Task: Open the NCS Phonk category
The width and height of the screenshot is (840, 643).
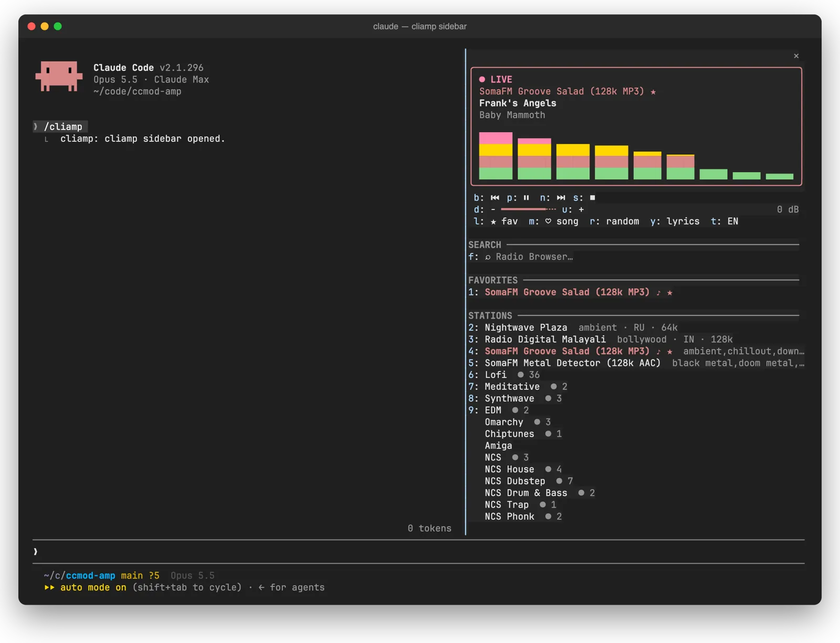Action: (523, 516)
